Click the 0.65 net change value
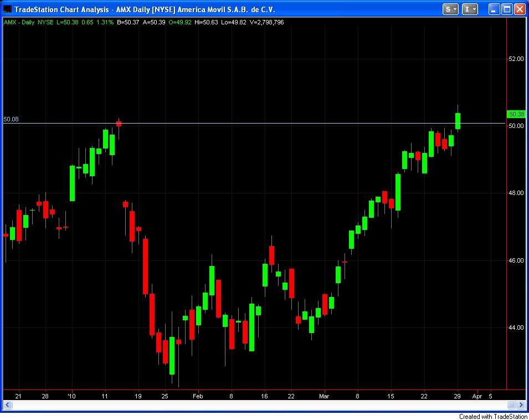The image size is (529, 420). click(x=88, y=22)
